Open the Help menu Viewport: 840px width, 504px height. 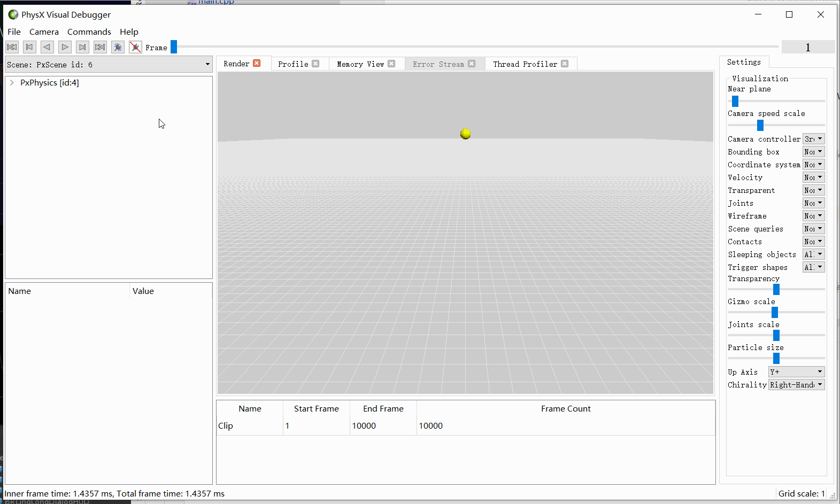pos(129,32)
